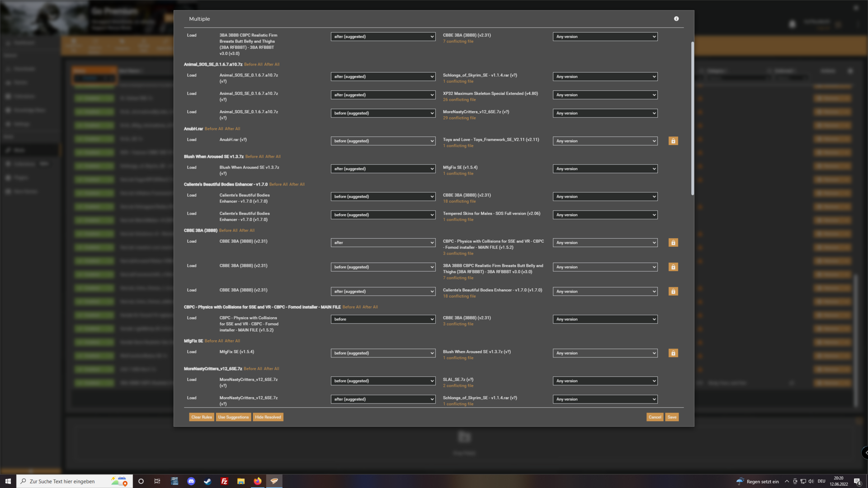868x488 pixels.
Task: Open the notification center icon
Action: [857, 481]
